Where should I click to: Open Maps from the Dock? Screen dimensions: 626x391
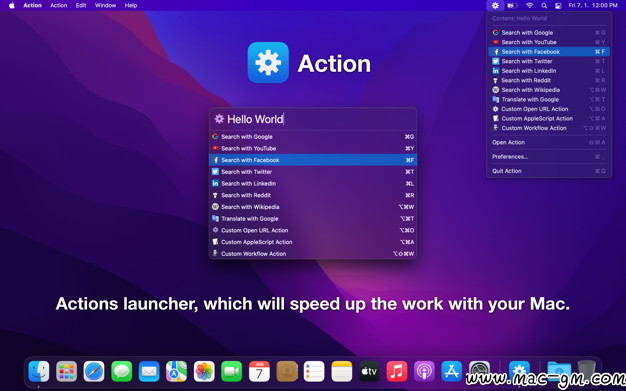click(x=176, y=371)
